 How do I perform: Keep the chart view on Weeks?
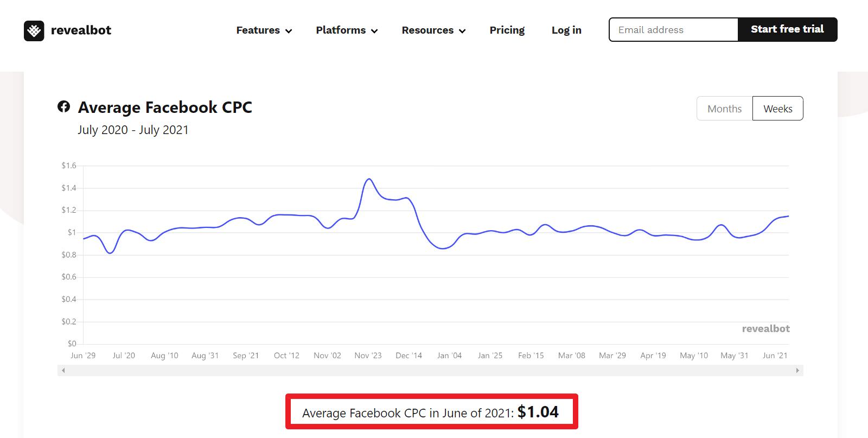click(x=777, y=108)
